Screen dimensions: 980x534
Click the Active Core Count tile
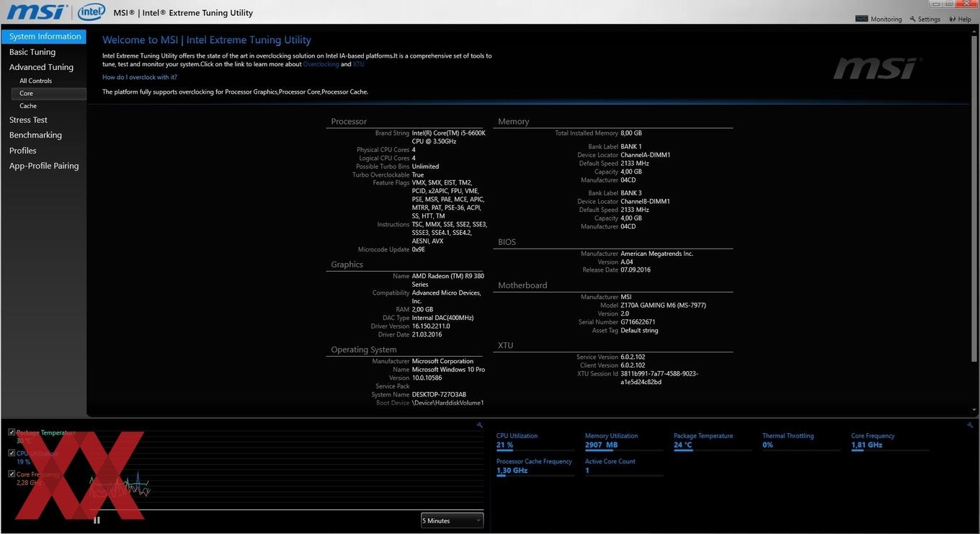(624, 467)
